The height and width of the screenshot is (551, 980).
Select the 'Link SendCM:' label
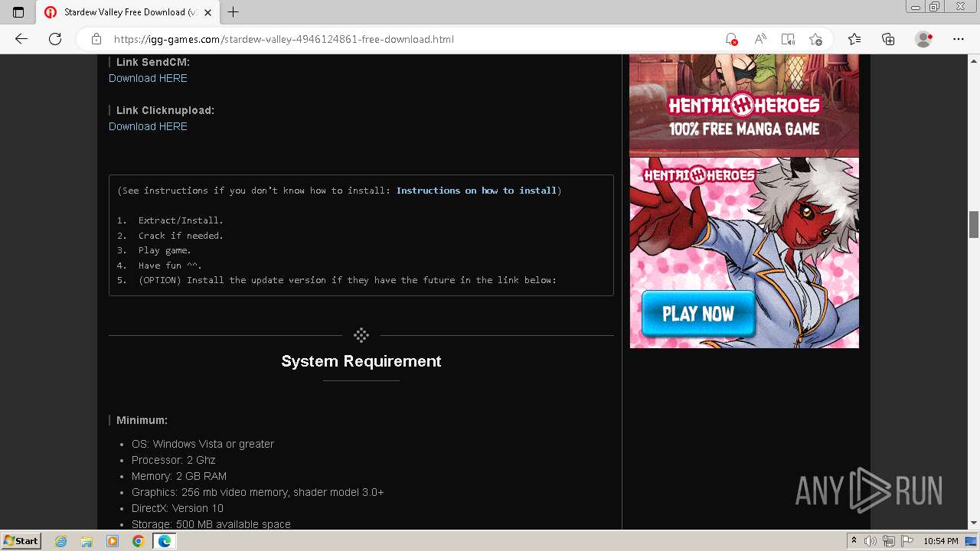pos(153,62)
